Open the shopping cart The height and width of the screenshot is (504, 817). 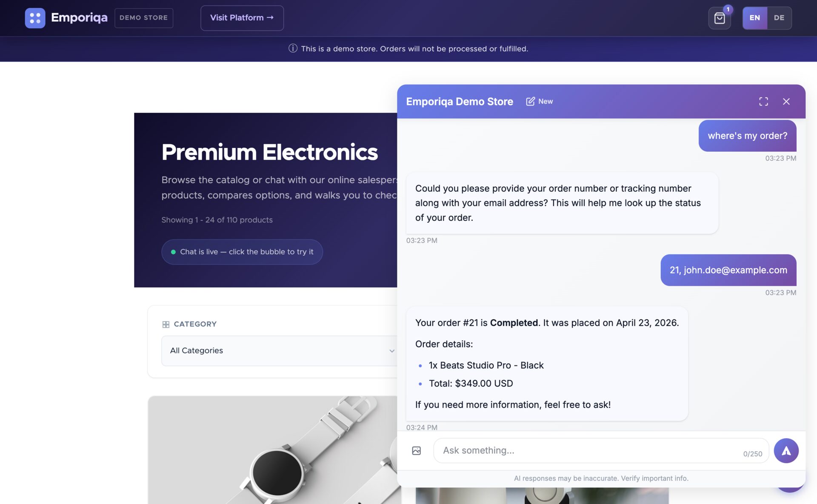[x=719, y=18]
